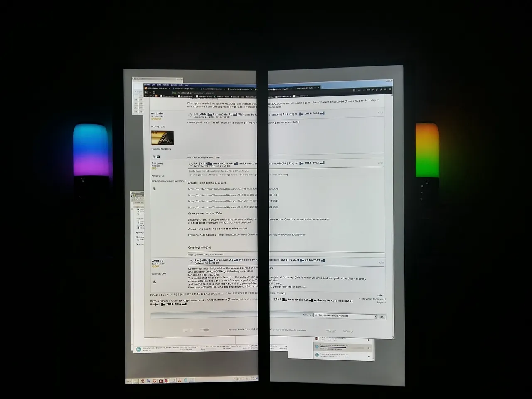Click post icon beside AUKING reply title
The height and width of the screenshot is (399, 532).
pos(191,261)
